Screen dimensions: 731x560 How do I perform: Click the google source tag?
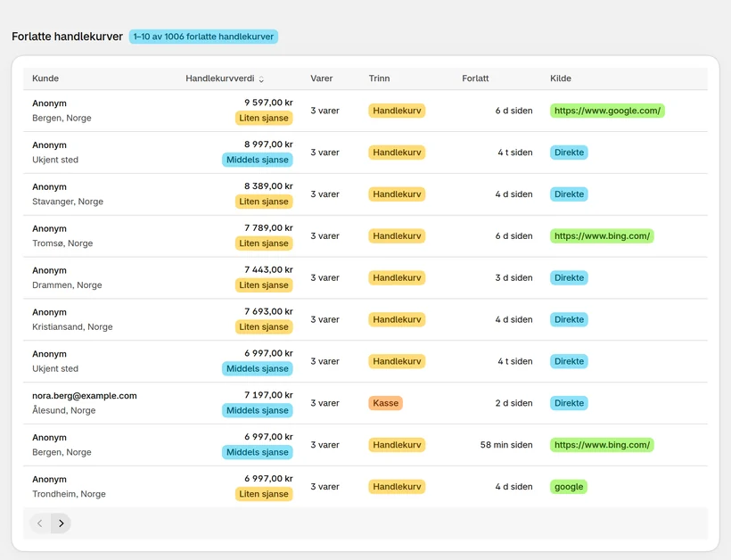[569, 486]
